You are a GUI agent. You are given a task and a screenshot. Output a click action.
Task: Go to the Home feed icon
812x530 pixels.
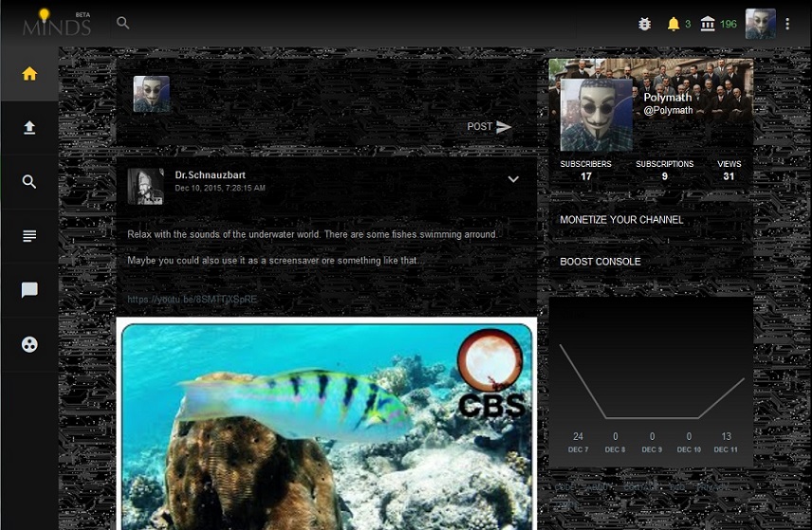click(x=29, y=74)
